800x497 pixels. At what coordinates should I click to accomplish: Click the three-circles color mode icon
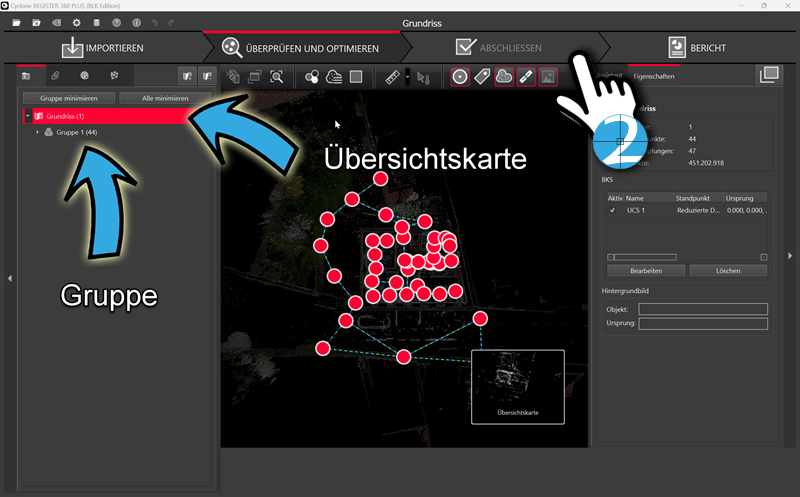tap(312, 77)
